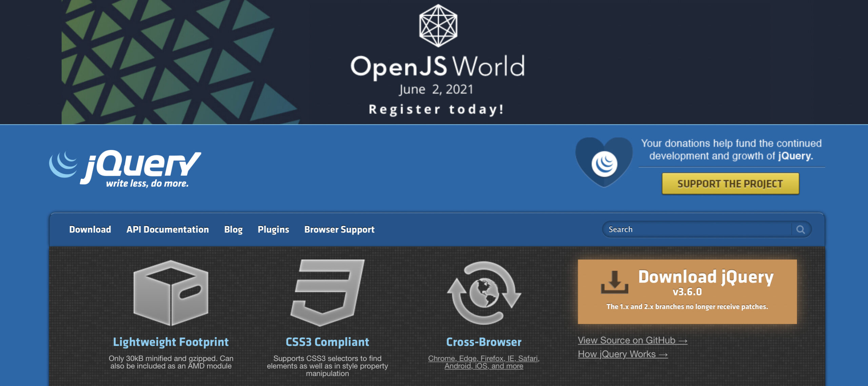Viewport: 868px width, 386px height.
Task: Open the Plugins navigation item
Action: click(273, 230)
